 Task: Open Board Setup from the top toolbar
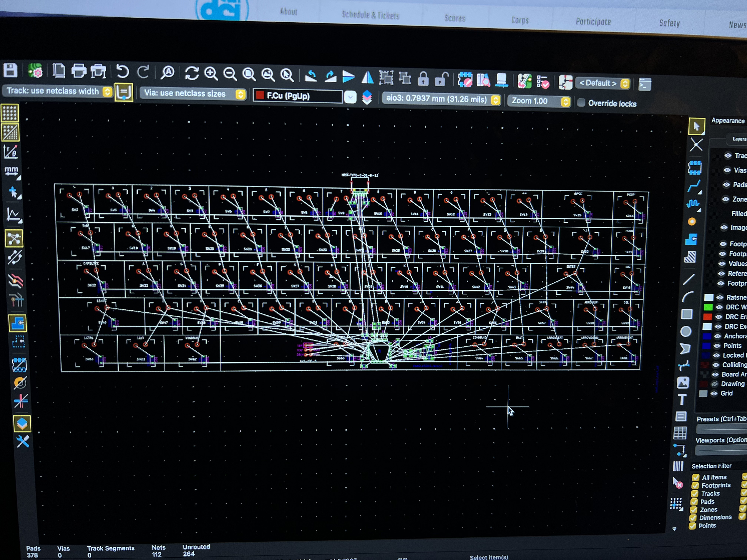point(35,71)
